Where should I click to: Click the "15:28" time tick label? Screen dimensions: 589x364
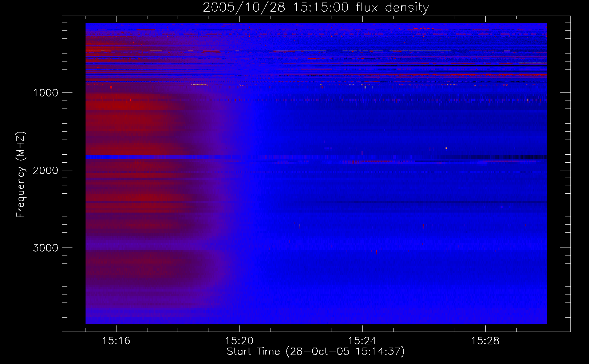click(485, 341)
